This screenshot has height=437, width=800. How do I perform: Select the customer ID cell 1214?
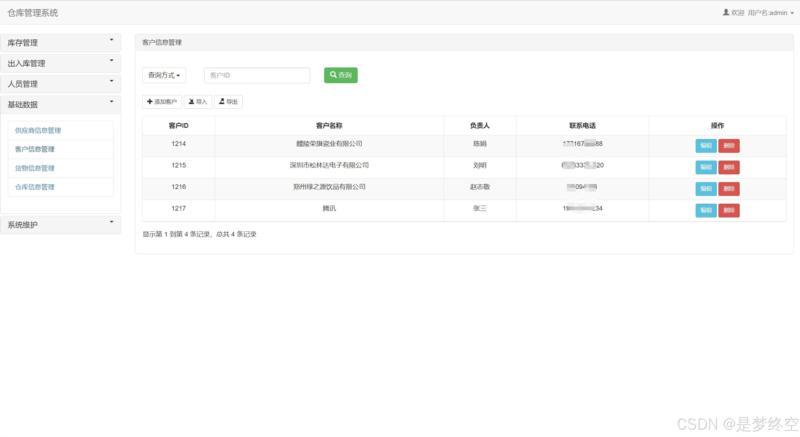pos(179,144)
